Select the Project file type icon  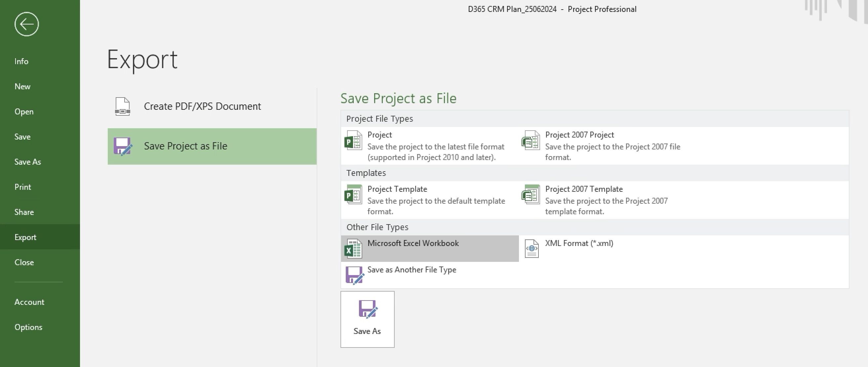point(353,141)
